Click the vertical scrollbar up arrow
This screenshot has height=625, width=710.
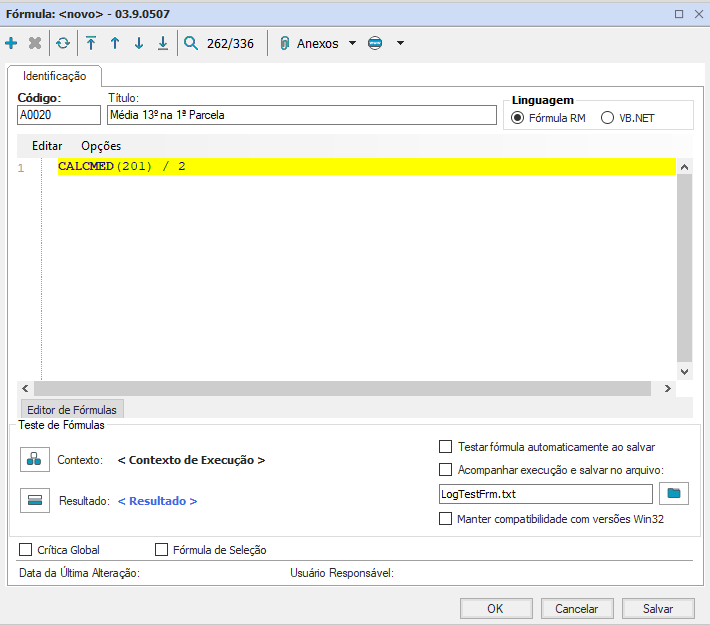(684, 167)
